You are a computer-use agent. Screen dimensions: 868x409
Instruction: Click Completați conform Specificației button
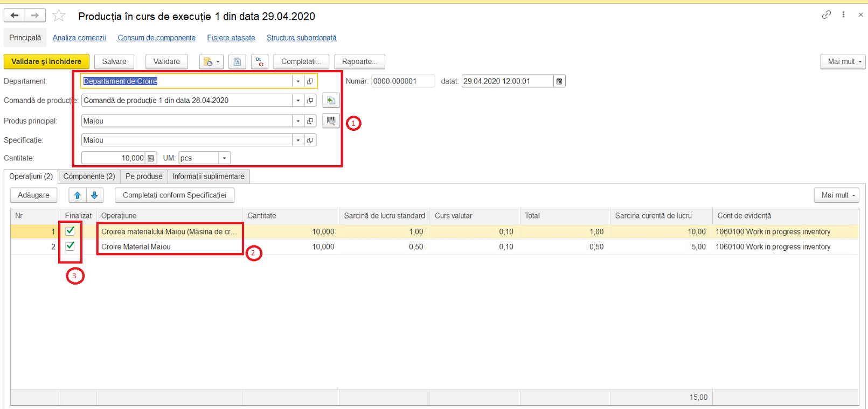click(175, 195)
